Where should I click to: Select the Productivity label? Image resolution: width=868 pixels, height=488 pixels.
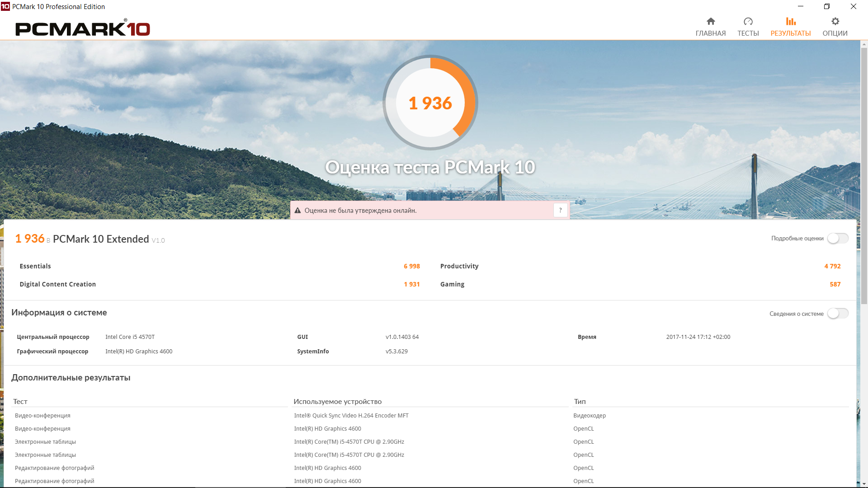459,266
